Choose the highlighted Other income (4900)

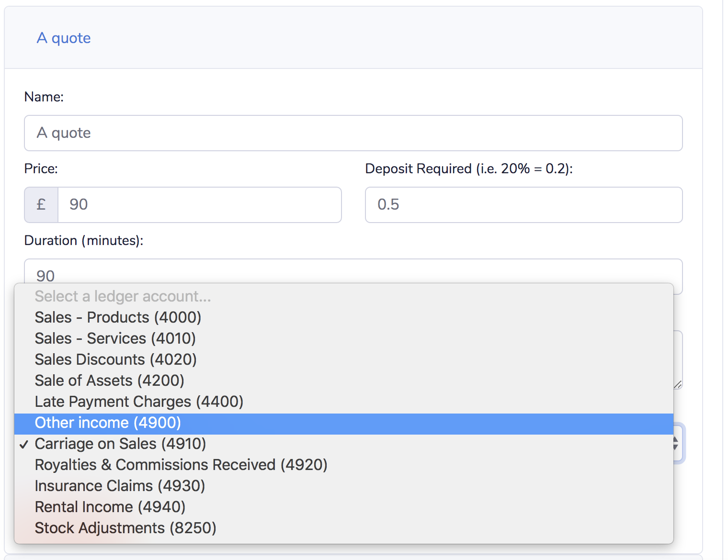point(344,423)
